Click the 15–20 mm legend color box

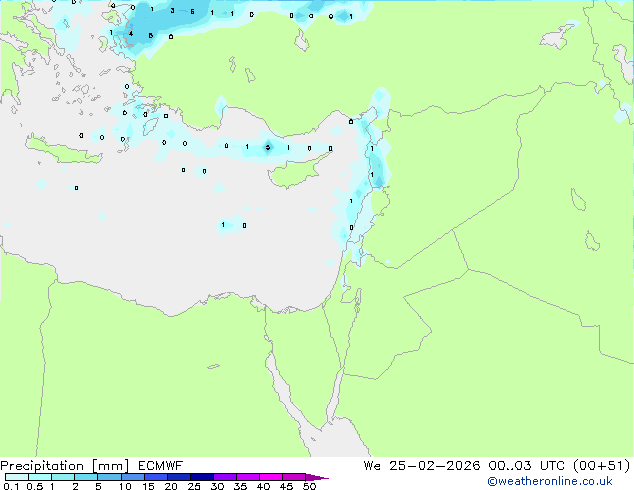tap(155, 477)
